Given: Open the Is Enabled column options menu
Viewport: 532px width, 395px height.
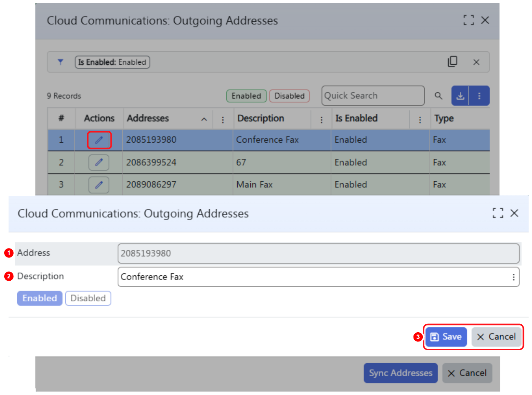Looking at the screenshot, I should (420, 120).
